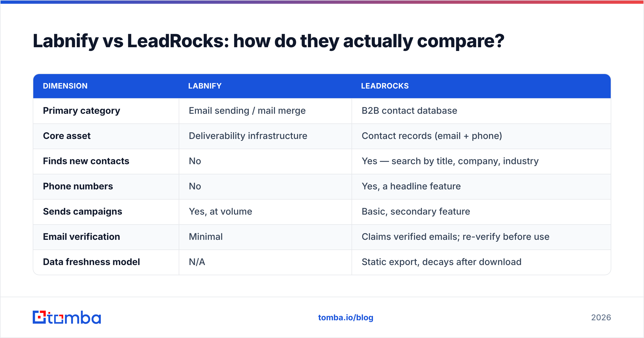Click 'Claims verified emails; re-verify before use'

(455, 237)
